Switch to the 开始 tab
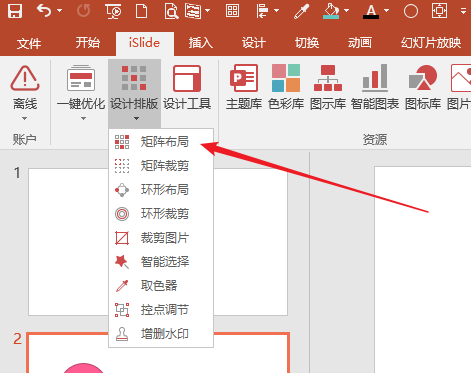 [88, 43]
